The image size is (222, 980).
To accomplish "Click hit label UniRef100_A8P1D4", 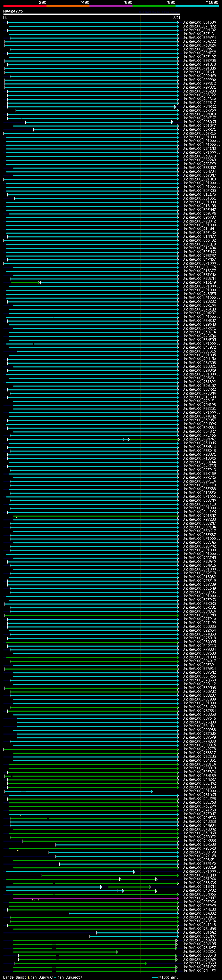I will pyautogui.click(x=199, y=527).
